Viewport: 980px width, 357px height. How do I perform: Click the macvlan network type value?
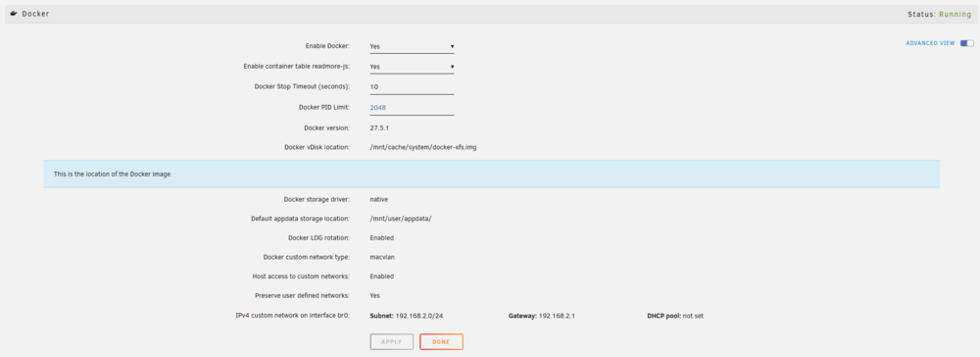point(382,257)
